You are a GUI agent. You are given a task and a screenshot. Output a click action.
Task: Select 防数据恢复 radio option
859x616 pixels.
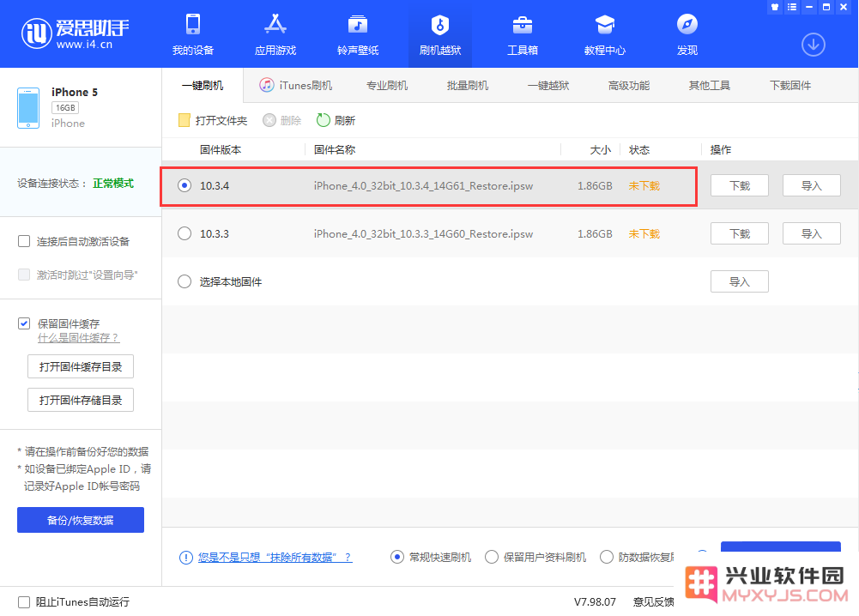click(607, 558)
